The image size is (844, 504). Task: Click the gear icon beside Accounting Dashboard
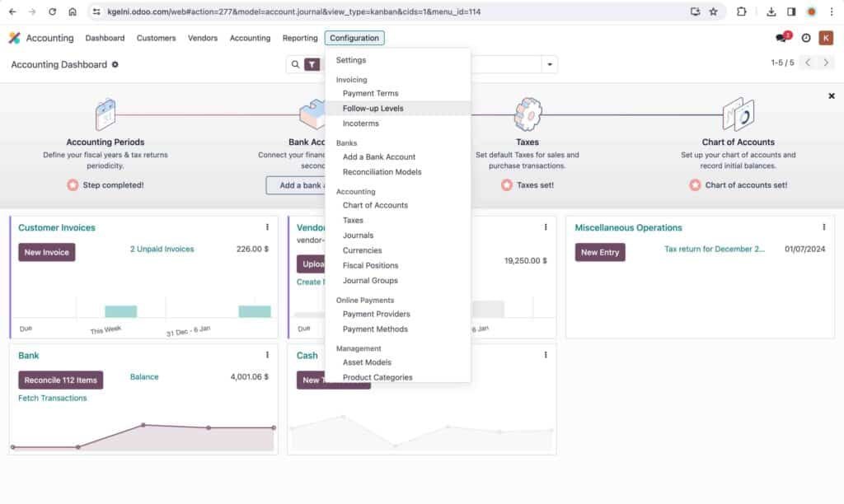114,63
